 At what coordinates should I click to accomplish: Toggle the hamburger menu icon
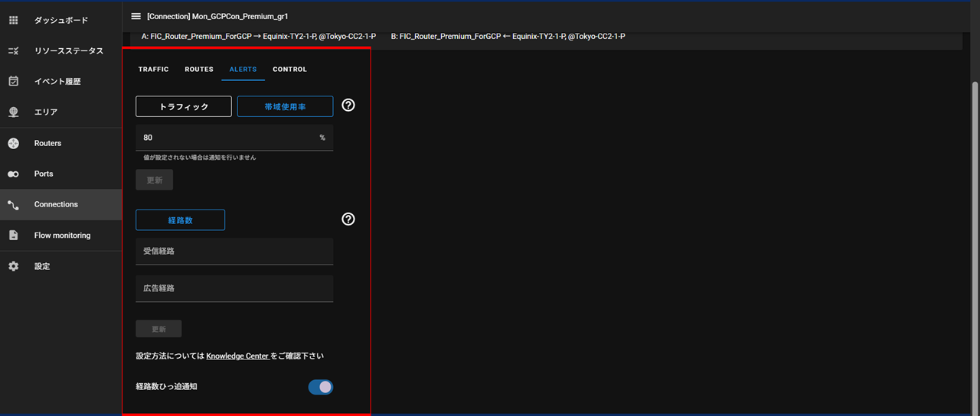136,16
